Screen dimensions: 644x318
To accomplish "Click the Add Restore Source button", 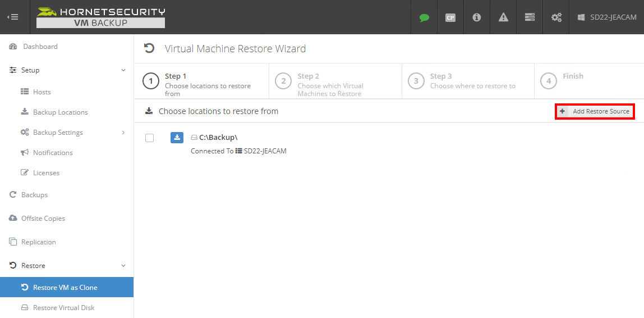I will click(x=595, y=111).
